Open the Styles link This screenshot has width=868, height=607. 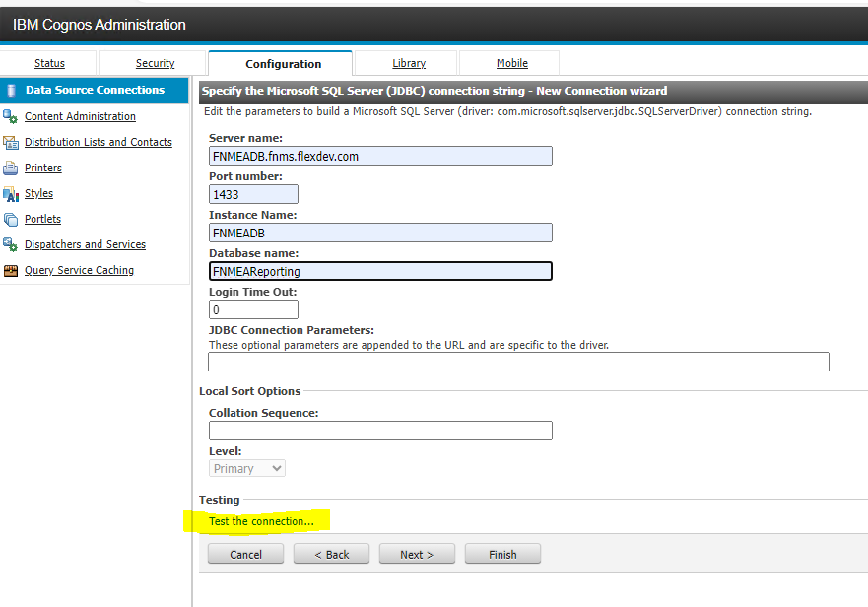tap(38, 193)
